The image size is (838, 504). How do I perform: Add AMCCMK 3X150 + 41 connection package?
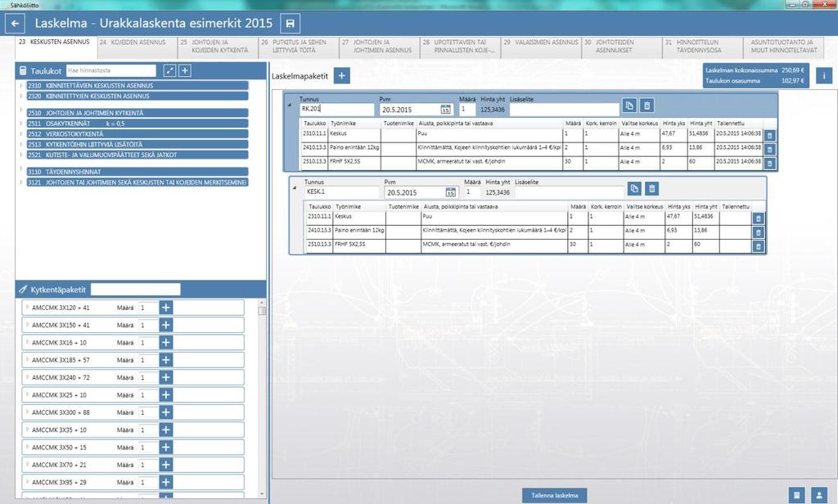point(166,325)
